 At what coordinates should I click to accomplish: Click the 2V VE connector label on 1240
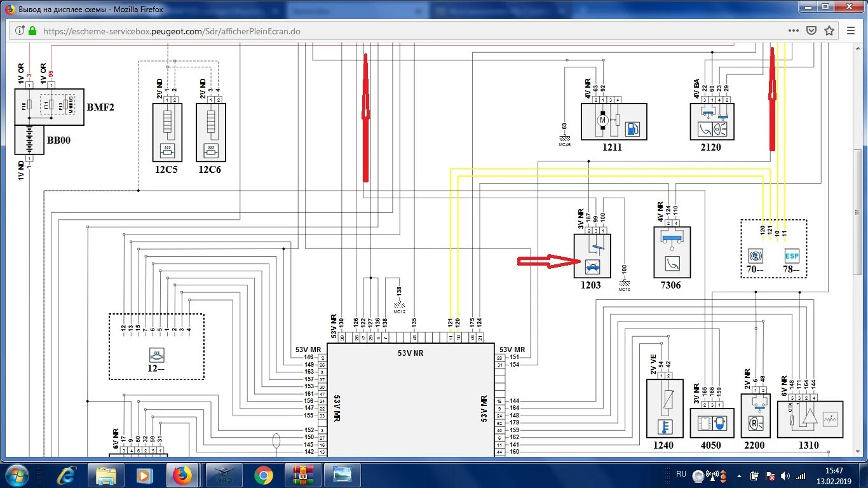coord(653,365)
